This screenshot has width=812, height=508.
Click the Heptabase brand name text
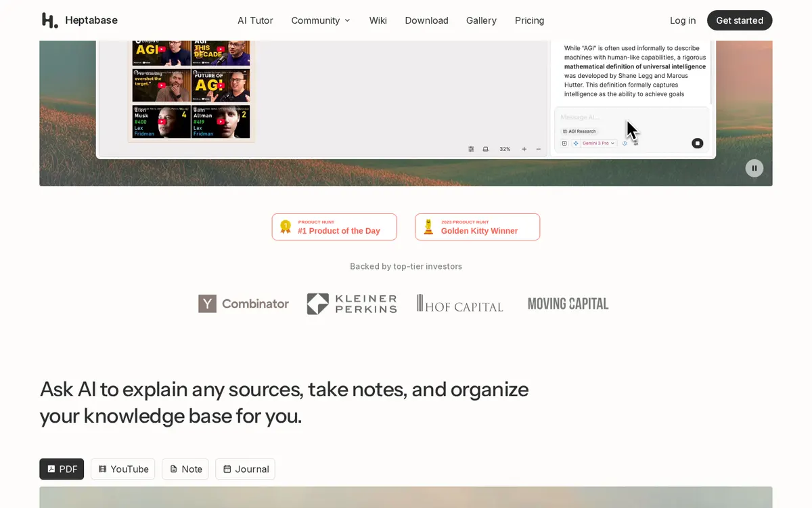click(91, 20)
